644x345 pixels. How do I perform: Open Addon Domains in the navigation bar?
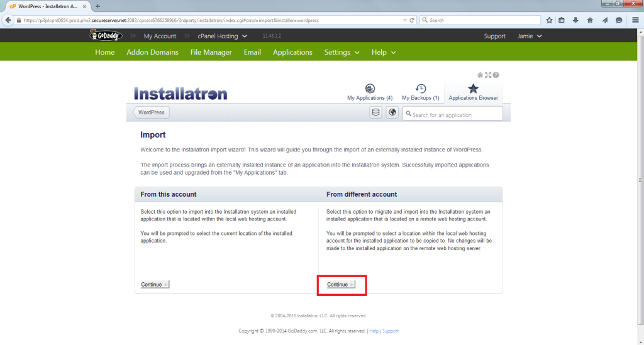[x=152, y=52]
